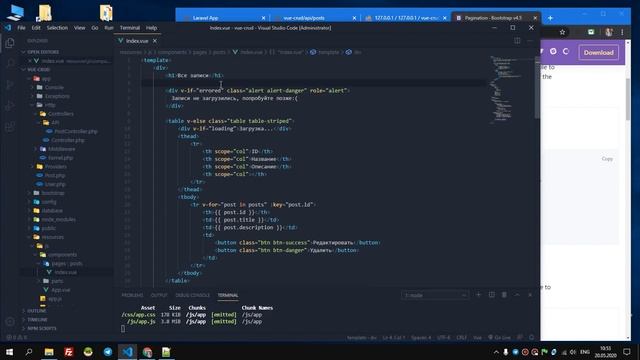Open the Extensions view
Image resolution: width=640 pixels, height=360 pixels.
10,127
